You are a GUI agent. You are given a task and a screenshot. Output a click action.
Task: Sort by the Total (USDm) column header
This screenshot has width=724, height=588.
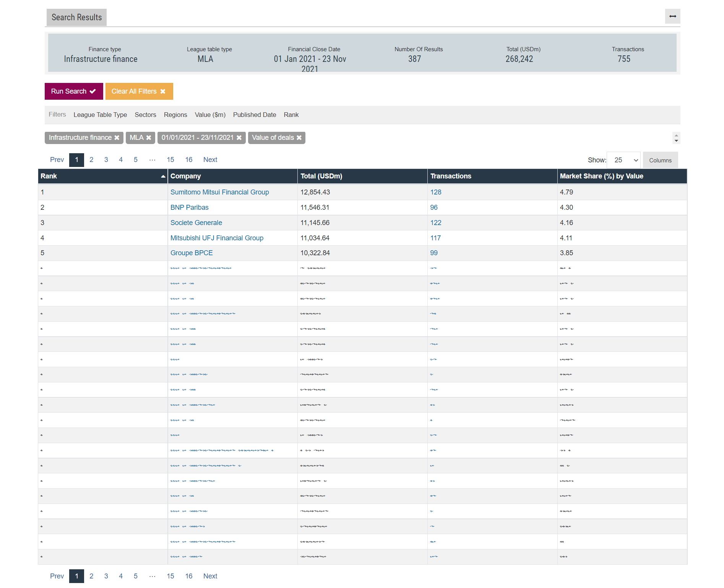click(x=362, y=176)
